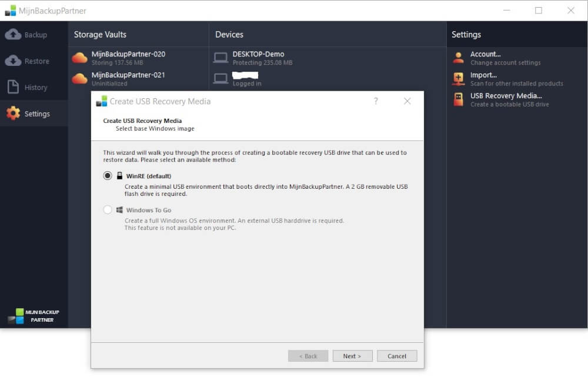588x377 pixels.
Task: Click the laptop icon of the Logged in device
Action: tap(220, 79)
